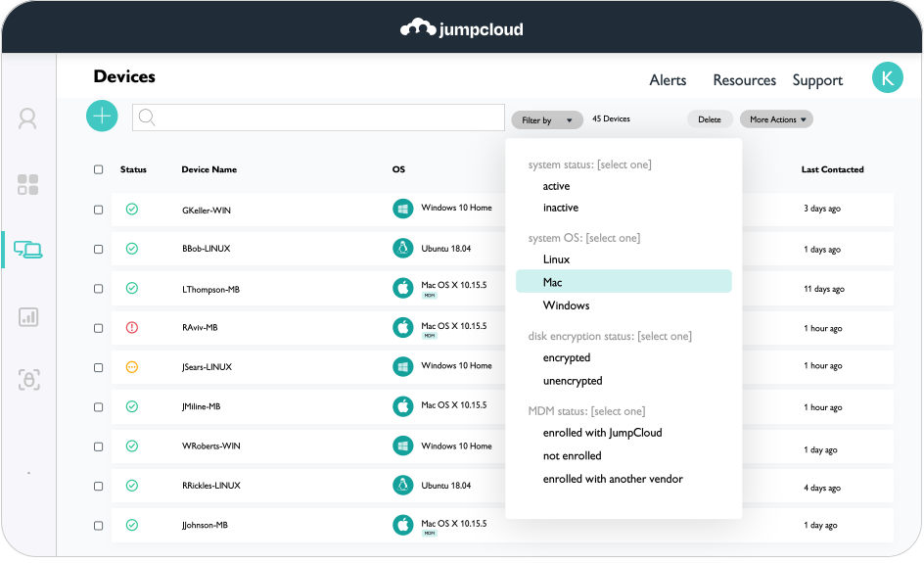This screenshot has width=924, height=563.
Task: Click the magnifier icon in search bar
Action: point(147,117)
